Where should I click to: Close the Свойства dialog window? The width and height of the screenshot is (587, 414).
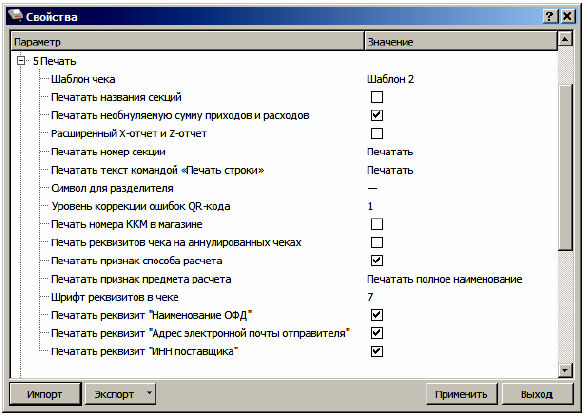(x=568, y=16)
